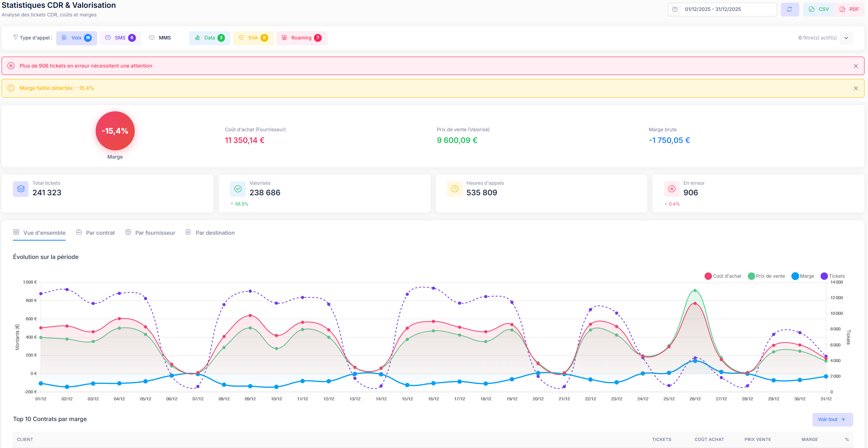Enable the MMS call type filter
The height and width of the screenshot is (448, 868).
(160, 37)
